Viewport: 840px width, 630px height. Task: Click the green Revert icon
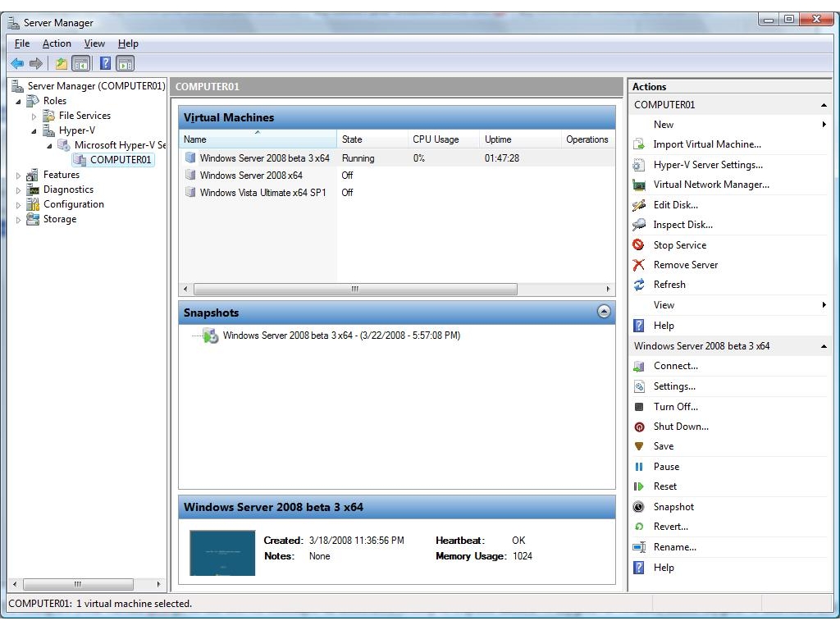pyautogui.click(x=638, y=527)
